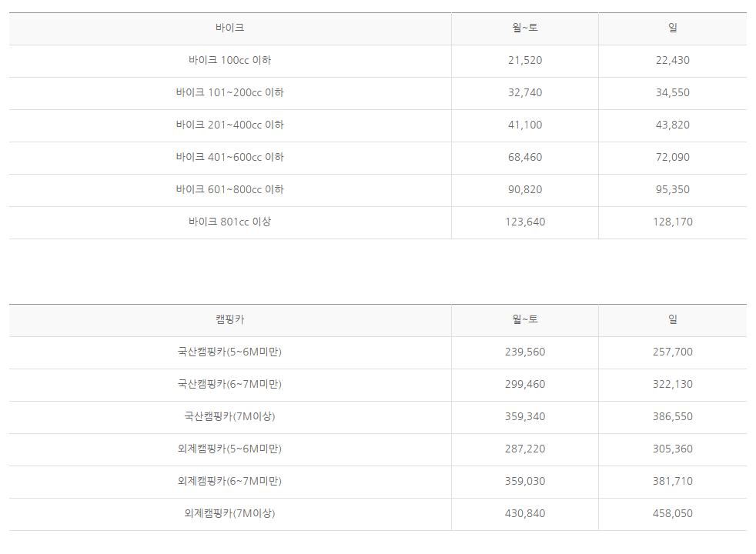Click the 캠핑카 table header cell
This screenshot has width=756, height=554.
(x=230, y=319)
